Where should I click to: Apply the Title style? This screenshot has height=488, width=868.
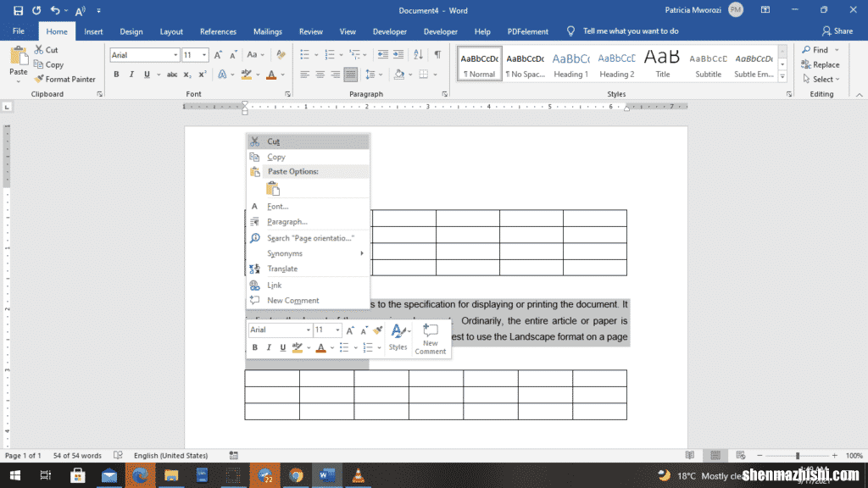662,64
